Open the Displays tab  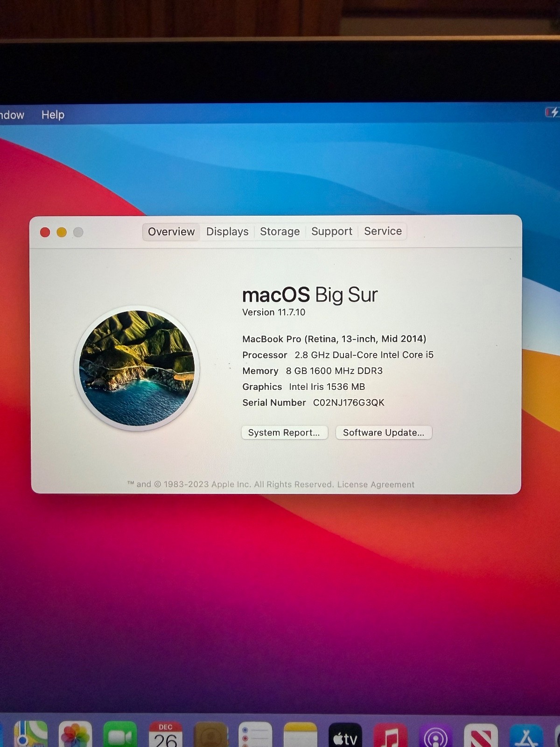click(227, 232)
